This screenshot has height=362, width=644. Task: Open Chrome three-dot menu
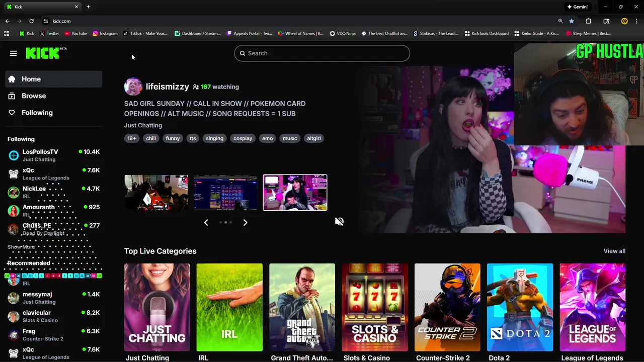(x=636, y=21)
